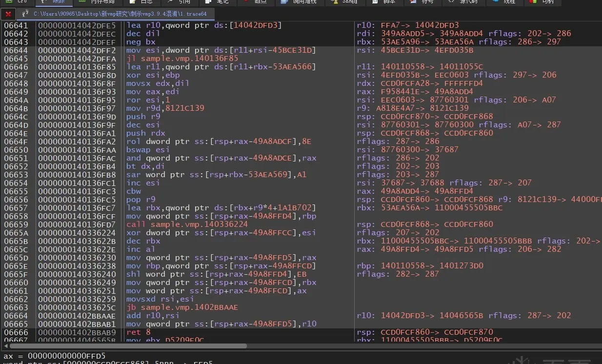Select the 'movsx edx,dil' instruction row

click(x=158, y=83)
